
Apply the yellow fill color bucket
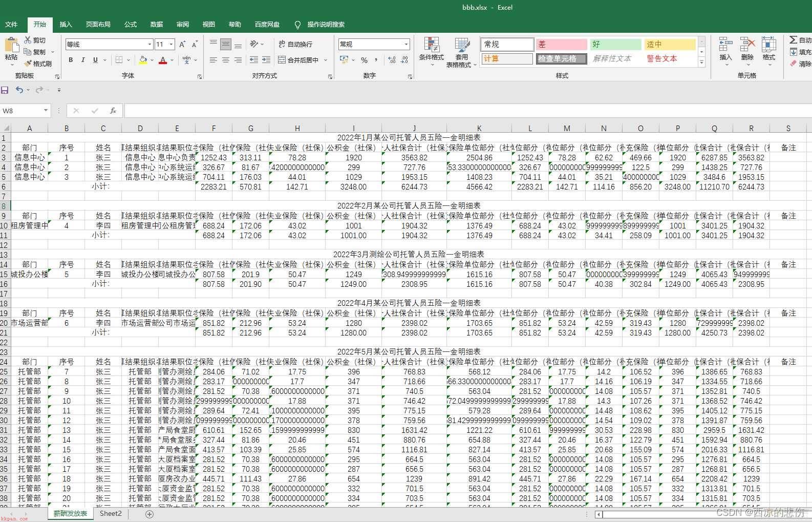click(143, 60)
